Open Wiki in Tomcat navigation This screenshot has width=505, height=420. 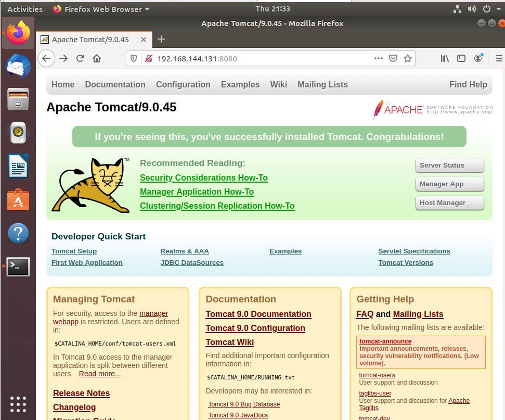278,84
